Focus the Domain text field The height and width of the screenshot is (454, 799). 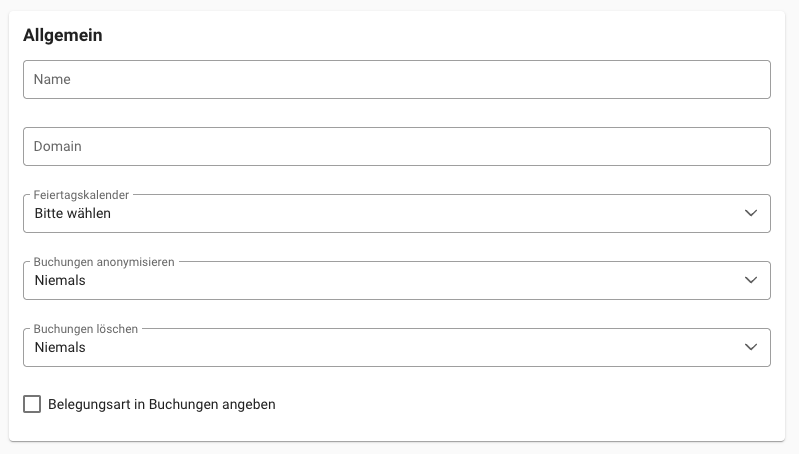pyautogui.click(x=396, y=147)
